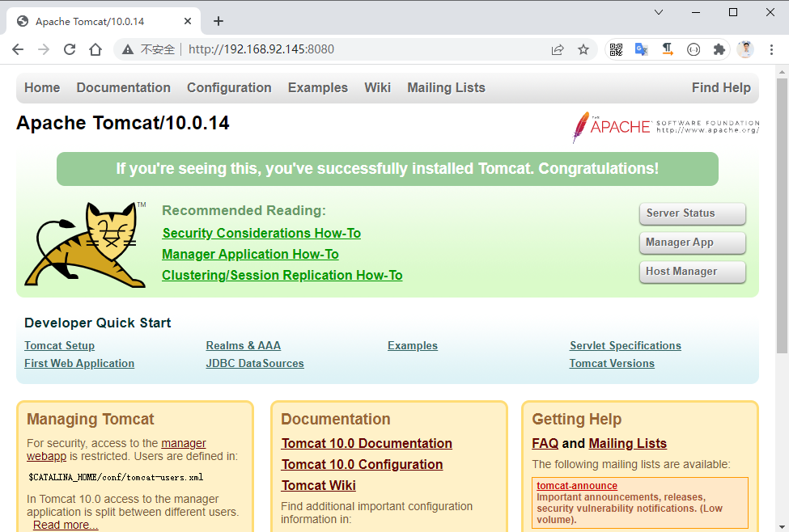Open Clustering/Session Replication How-To link
Screen dimensions: 789x532
[282, 276]
